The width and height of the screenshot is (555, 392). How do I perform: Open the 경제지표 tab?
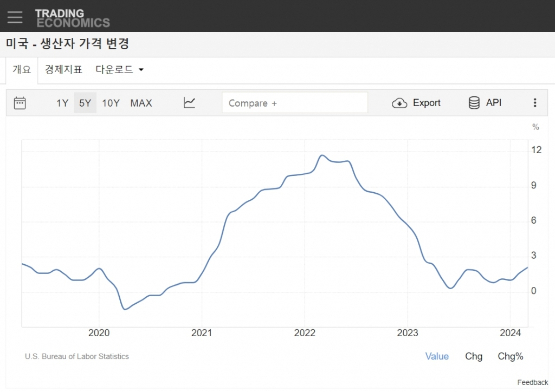tap(63, 70)
